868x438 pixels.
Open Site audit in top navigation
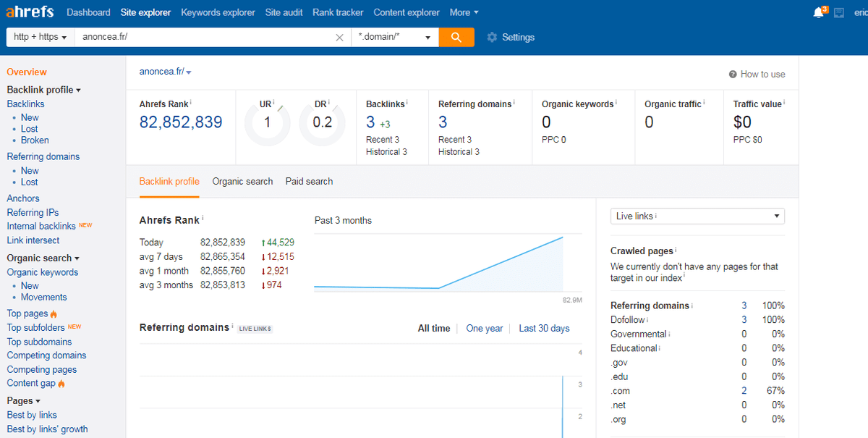[x=284, y=12]
